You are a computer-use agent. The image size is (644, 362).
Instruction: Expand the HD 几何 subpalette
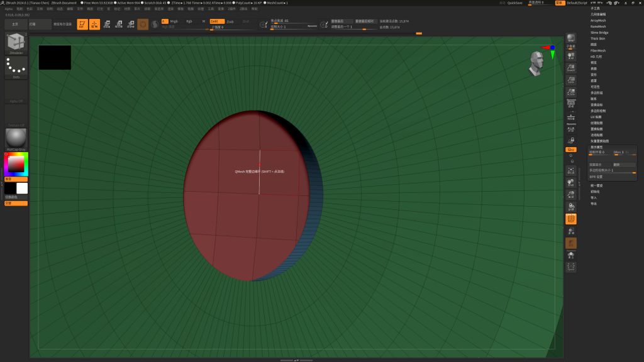[596, 57]
